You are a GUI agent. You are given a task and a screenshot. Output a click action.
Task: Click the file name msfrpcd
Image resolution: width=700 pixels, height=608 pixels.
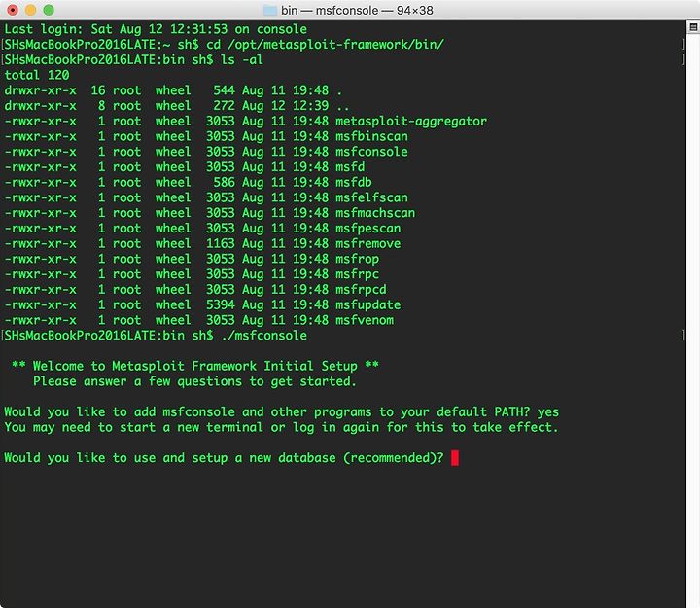click(x=361, y=289)
